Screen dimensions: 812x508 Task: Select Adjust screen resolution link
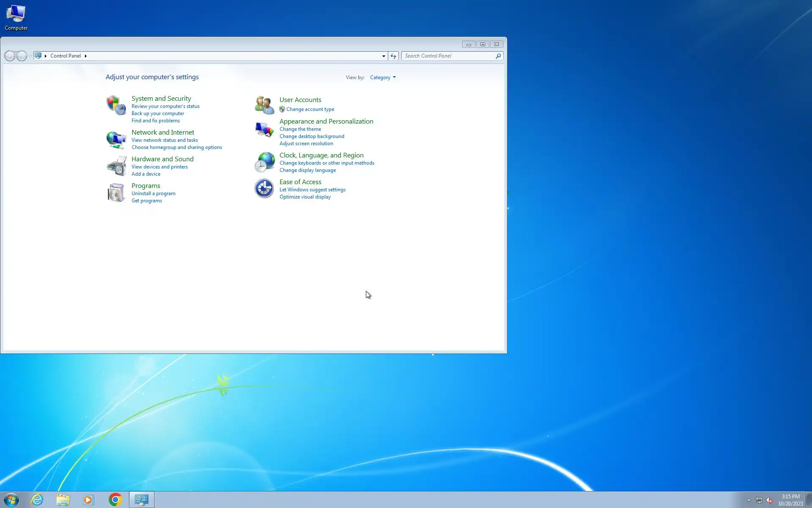click(x=306, y=144)
